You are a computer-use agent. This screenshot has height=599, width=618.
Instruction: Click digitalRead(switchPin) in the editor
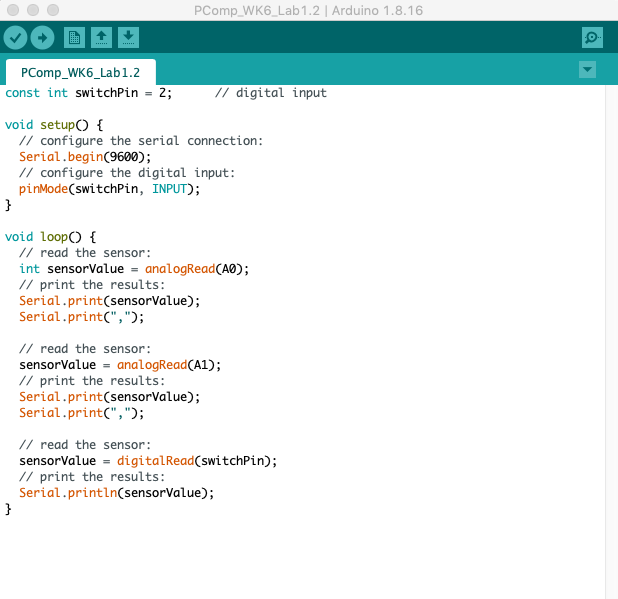(x=196, y=461)
